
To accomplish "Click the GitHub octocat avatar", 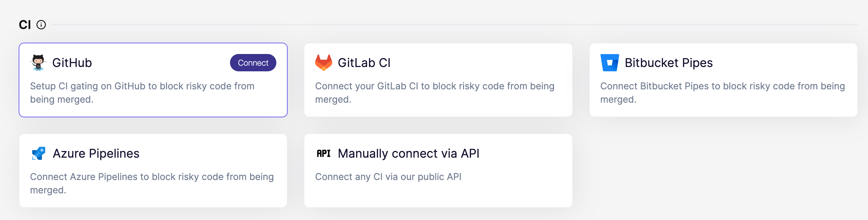I will pyautogui.click(x=38, y=62).
